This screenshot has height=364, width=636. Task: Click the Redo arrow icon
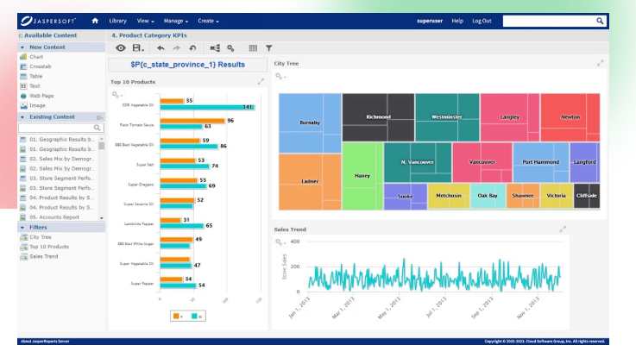point(176,47)
